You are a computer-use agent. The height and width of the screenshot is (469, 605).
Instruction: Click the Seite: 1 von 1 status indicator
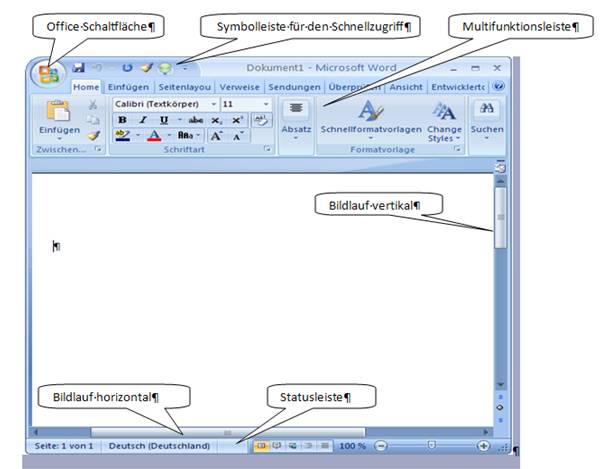click(x=64, y=445)
